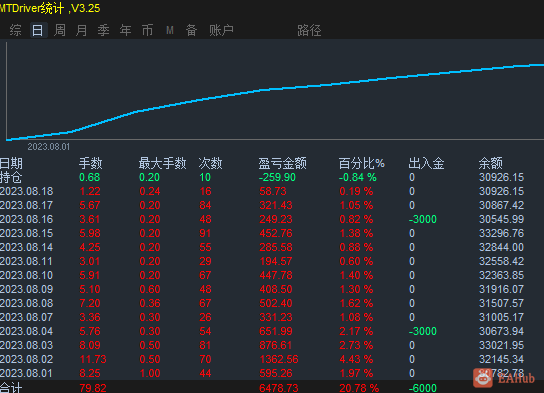The height and width of the screenshot is (393, 544).
Task: Click the 盈亏金额 column header
Action: (282, 163)
